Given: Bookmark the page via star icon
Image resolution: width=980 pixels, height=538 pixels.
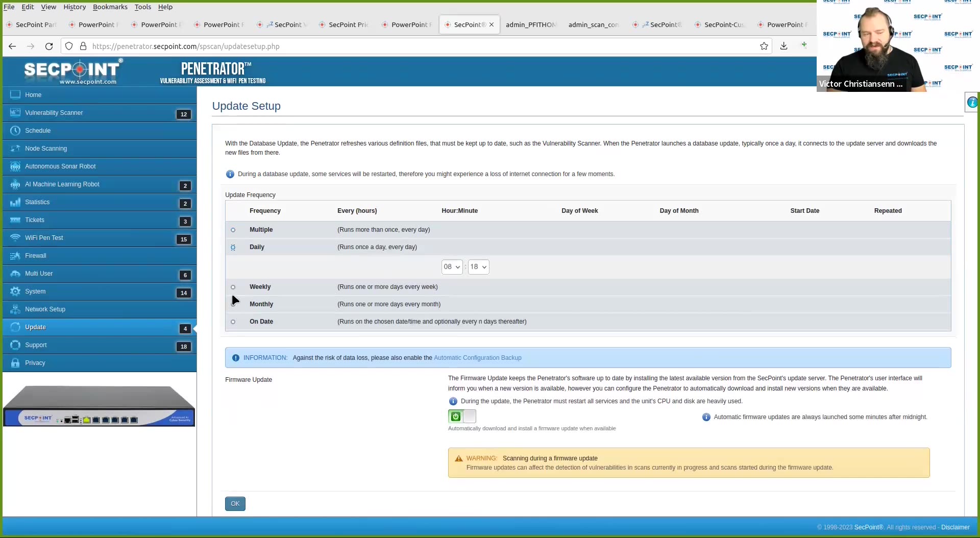Looking at the screenshot, I should point(764,46).
